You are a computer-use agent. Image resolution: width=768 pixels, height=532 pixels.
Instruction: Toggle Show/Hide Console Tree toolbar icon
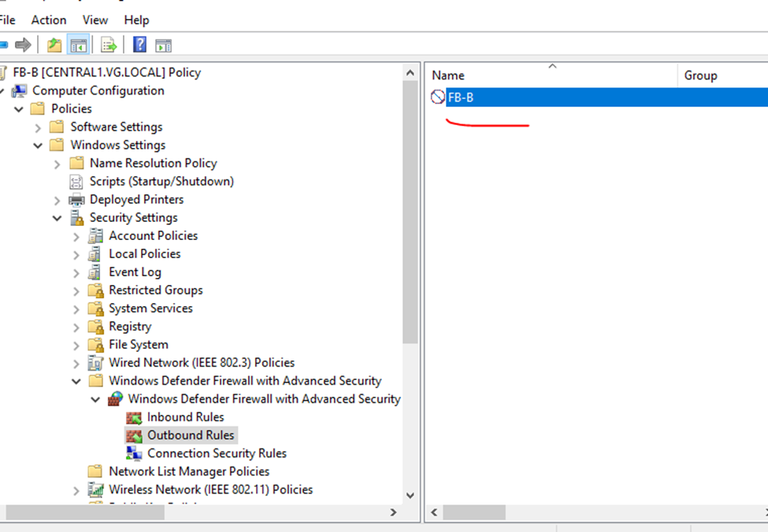(x=78, y=45)
